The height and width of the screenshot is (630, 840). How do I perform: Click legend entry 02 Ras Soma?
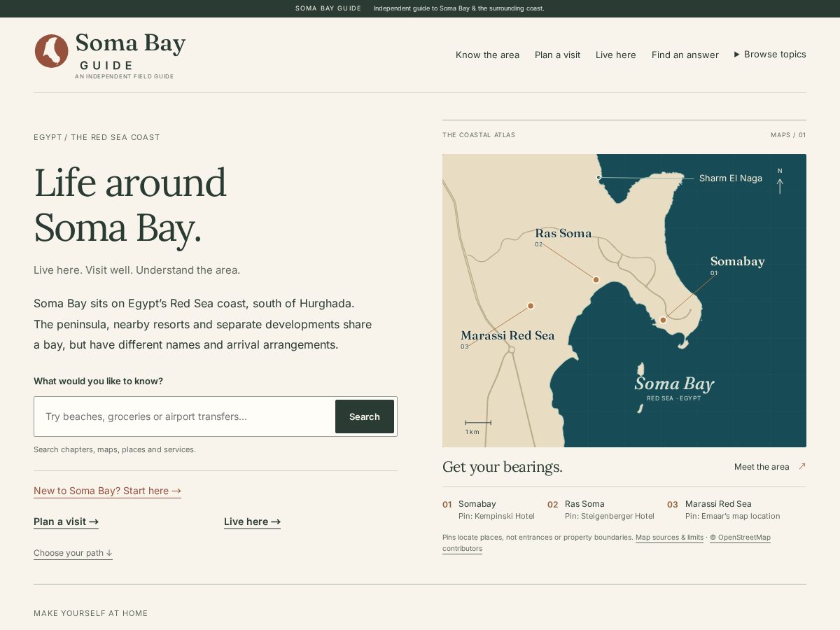tap(601, 510)
